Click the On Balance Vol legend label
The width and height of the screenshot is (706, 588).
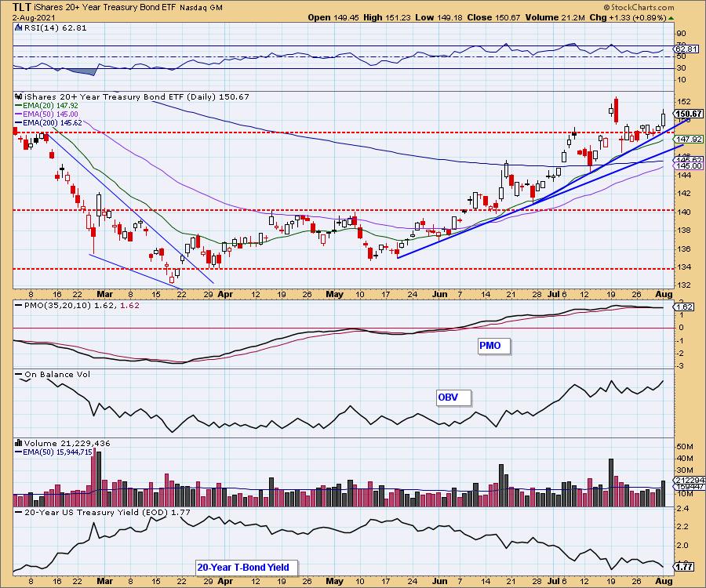coord(53,374)
